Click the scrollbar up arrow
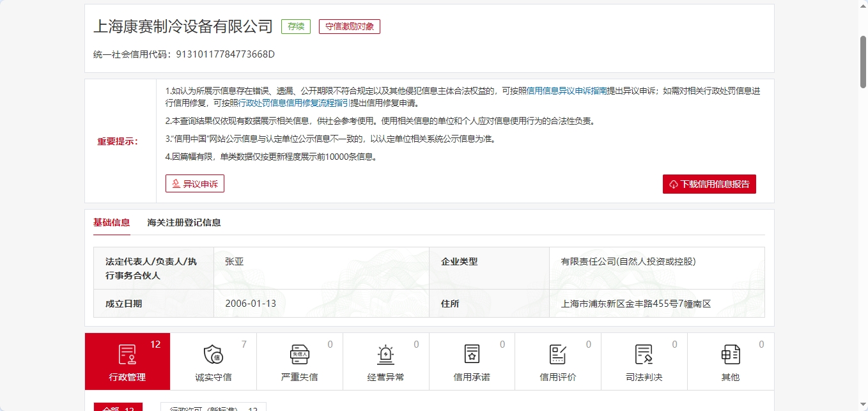The height and width of the screenshot is (411, 868). (862, 5)
